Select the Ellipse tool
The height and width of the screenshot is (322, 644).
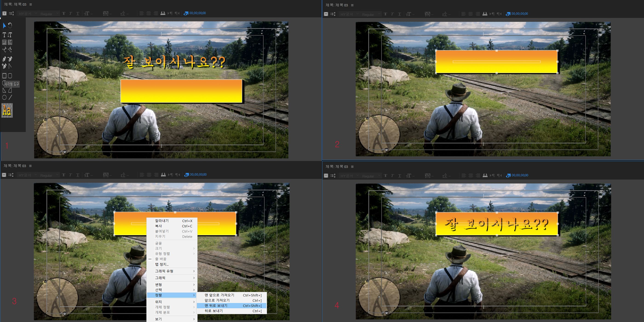point(4,98)
